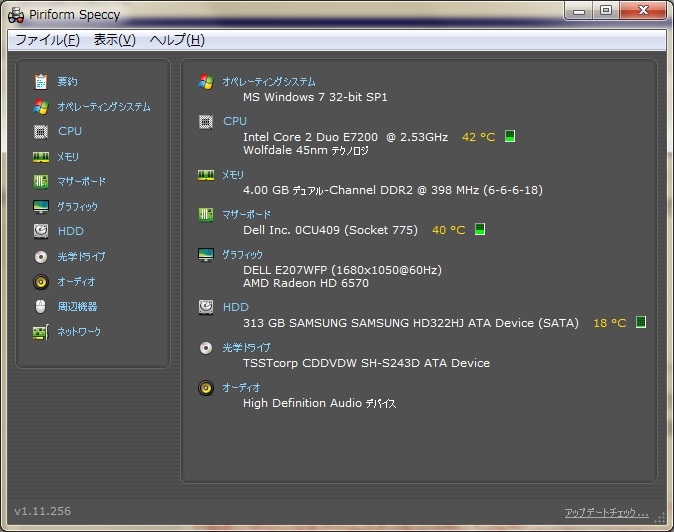Viewport: 674px width, 532px height.
Task: Click the 要約 clipboard icon in sidebar
Action: 41,81
